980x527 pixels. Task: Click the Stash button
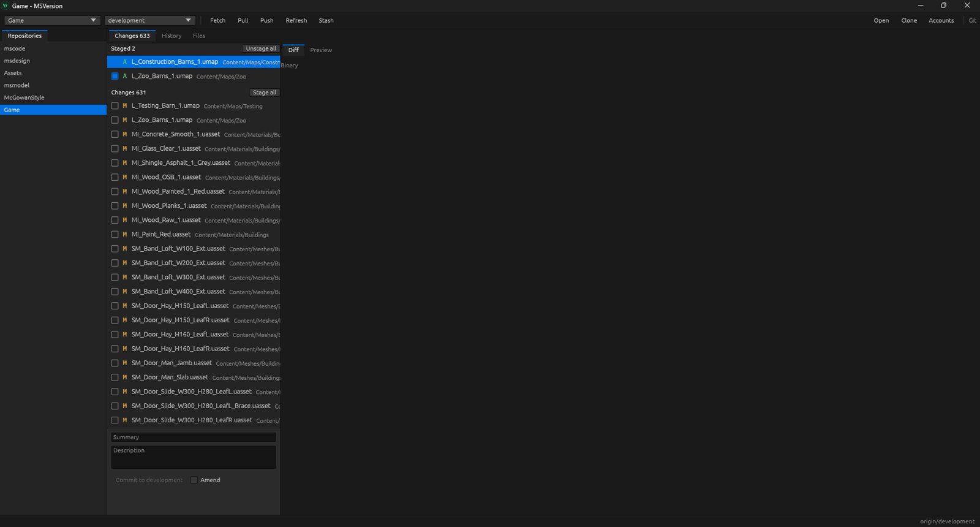point(326,20)
